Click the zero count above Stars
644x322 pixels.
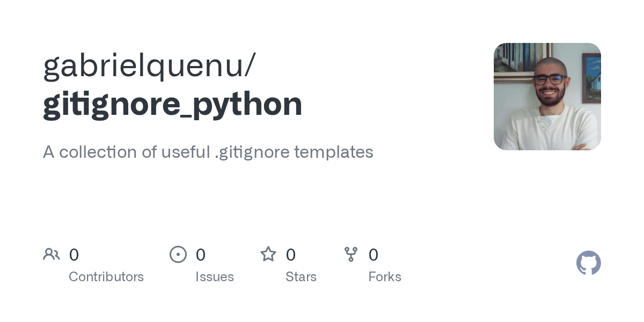(291, 255)
